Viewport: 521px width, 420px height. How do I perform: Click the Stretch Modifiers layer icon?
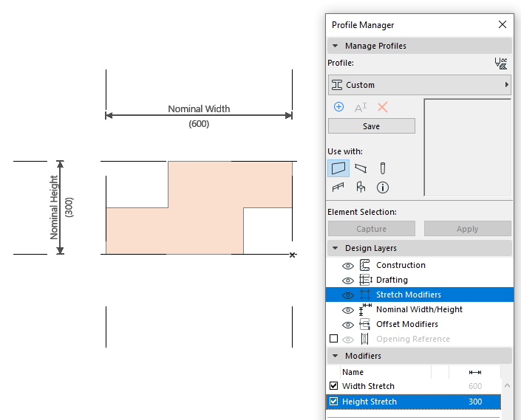click(x=365, y=295)
